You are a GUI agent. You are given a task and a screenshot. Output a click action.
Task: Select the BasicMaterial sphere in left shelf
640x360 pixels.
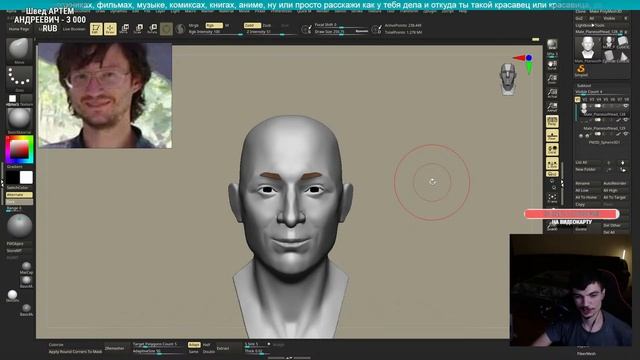(27, 281)
